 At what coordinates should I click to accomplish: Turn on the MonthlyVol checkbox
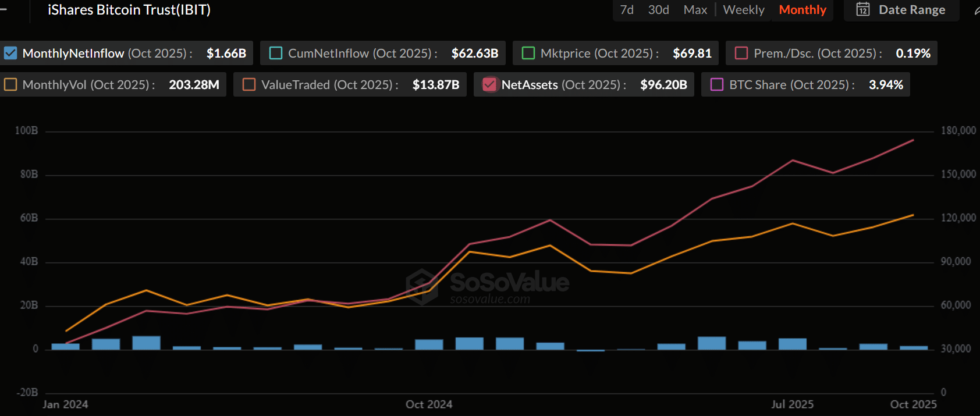click(x=10, y=85)
